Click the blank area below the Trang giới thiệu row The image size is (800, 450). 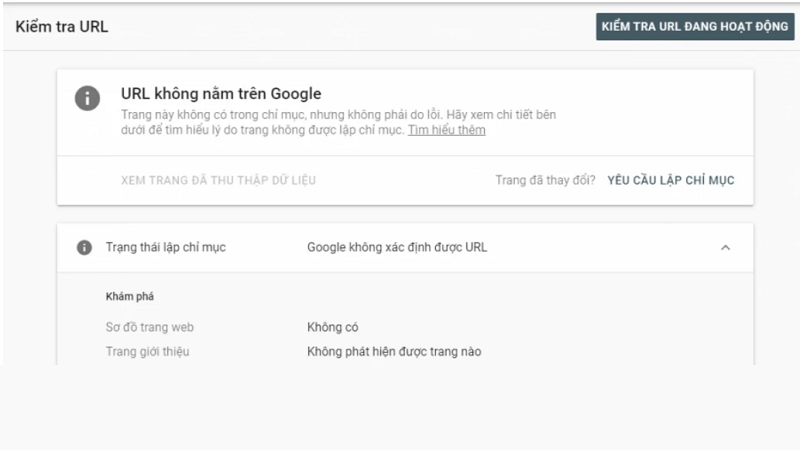[x=400, y=405]
